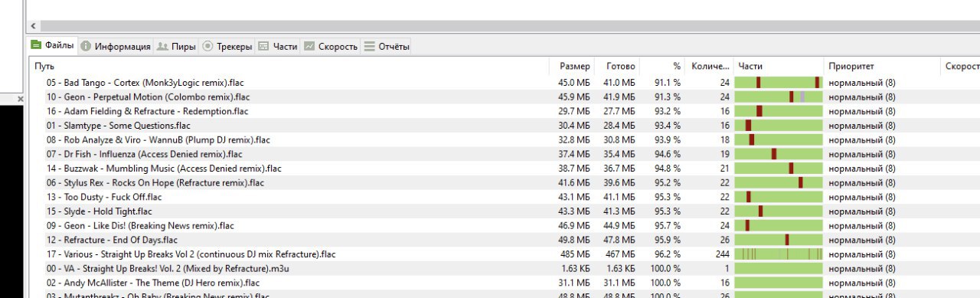Select file 16 - Adam Fielding & Refracture - Redemption
The height and width of the screenshot is (298, 980).
tap(147, 111)
